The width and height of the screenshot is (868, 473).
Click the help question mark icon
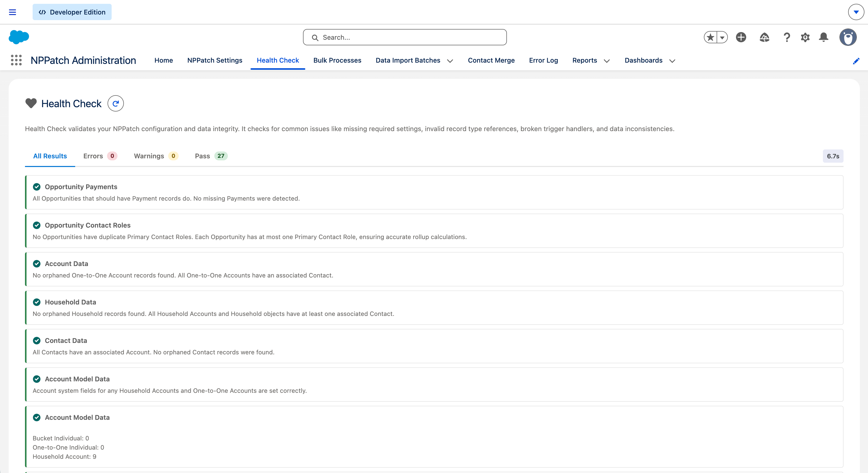pyautogui.click(x=786, y=37)
